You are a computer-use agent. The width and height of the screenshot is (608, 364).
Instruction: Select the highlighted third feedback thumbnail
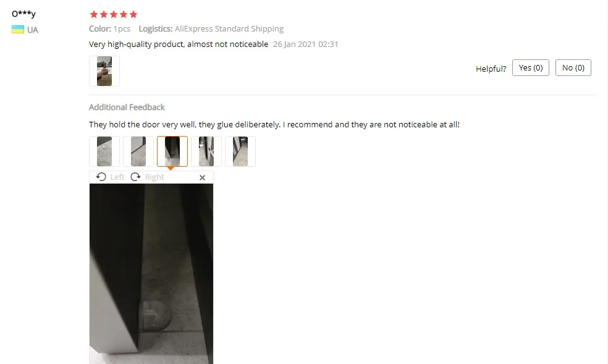[172, 151]
